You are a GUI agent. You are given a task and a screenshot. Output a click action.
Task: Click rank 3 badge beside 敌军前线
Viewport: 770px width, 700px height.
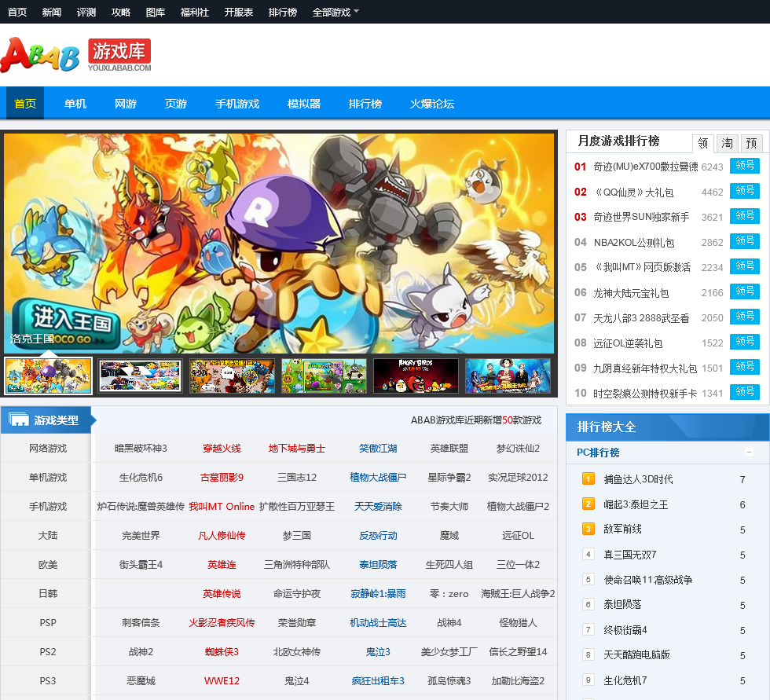point(588,530)
